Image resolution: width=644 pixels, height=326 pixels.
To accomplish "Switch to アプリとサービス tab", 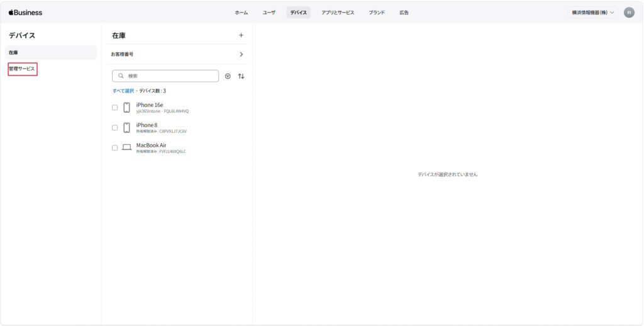I will coord(338,13).
